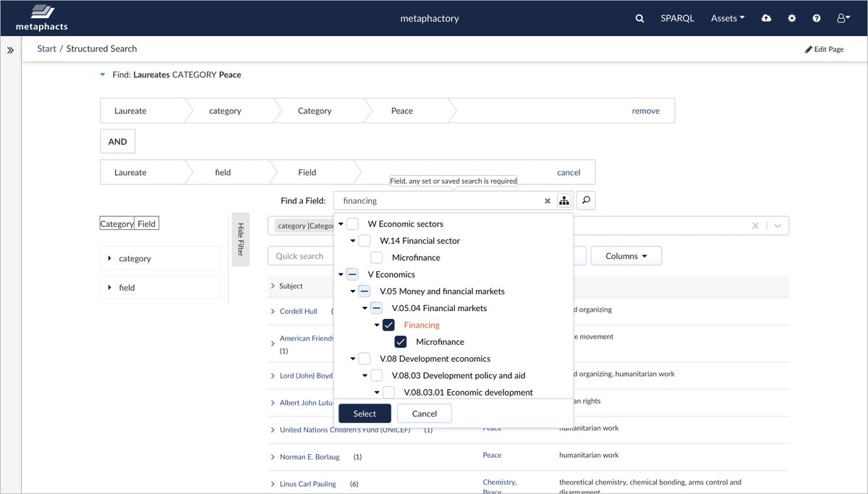Screen dimensions: 868x494
Task: Click the Select button in tree popup
Action: 365,414
